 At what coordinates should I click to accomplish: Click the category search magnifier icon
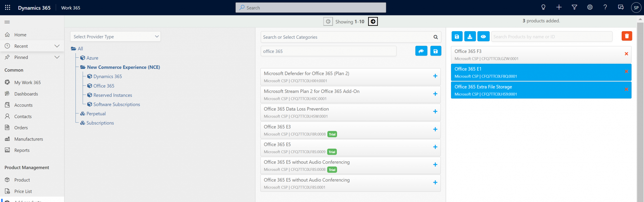(436, 37)
